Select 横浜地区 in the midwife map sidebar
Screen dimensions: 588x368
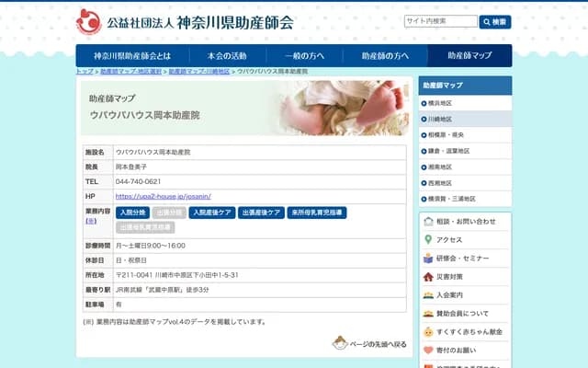pos(440,103)
